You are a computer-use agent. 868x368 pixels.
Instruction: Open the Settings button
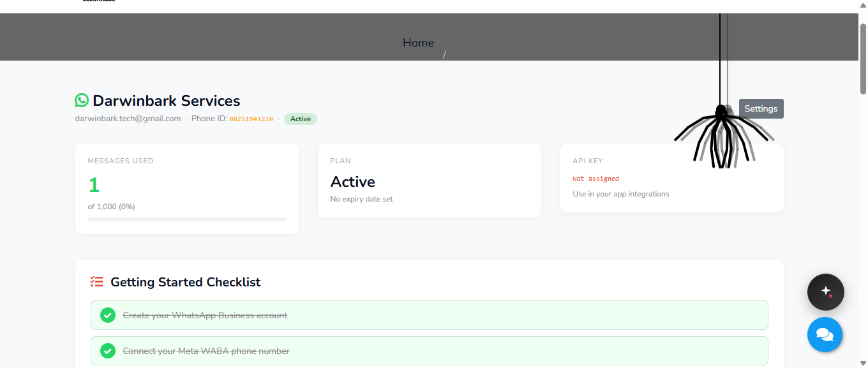tap(761, 108)
